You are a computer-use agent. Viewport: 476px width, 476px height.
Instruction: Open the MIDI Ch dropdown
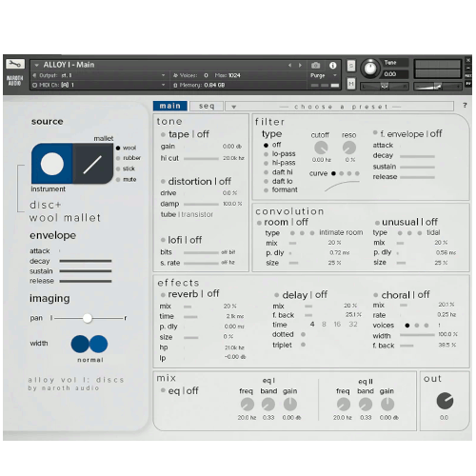99,85
